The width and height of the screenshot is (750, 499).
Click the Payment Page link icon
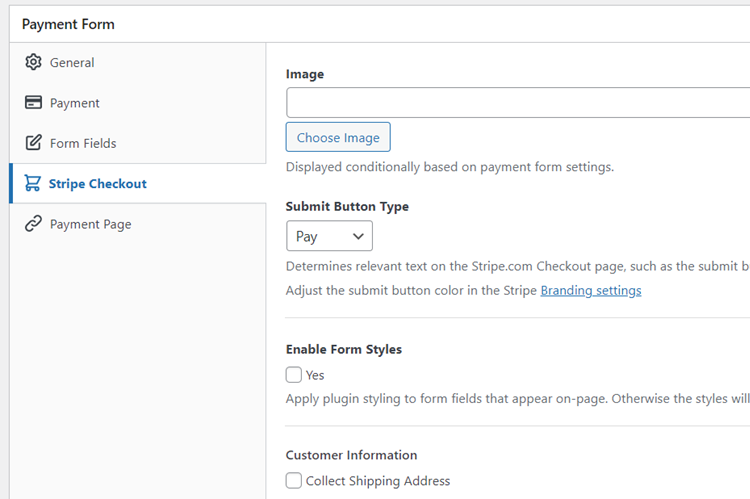[x=33, y=224]
